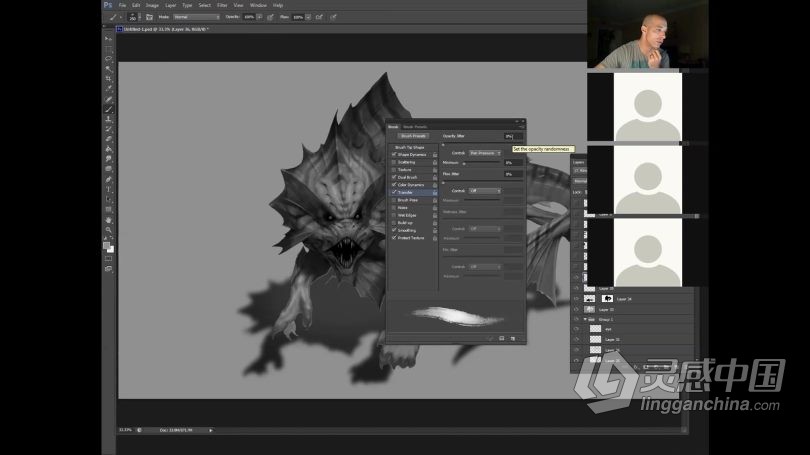The height and width of the screenshot is (455, 810).
Task: Select the Move tool
Action: click(x=108, y=39)
